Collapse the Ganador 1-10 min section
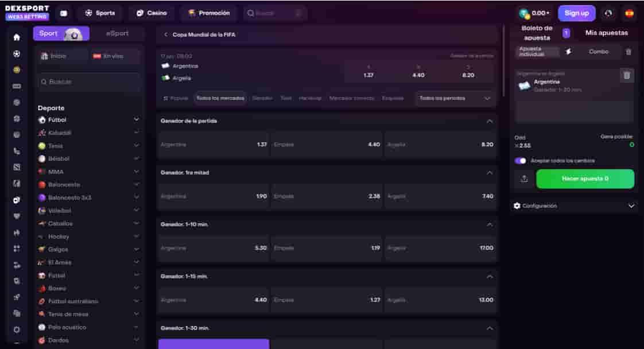Screen dimensions: 644x349 click(489, 224)
